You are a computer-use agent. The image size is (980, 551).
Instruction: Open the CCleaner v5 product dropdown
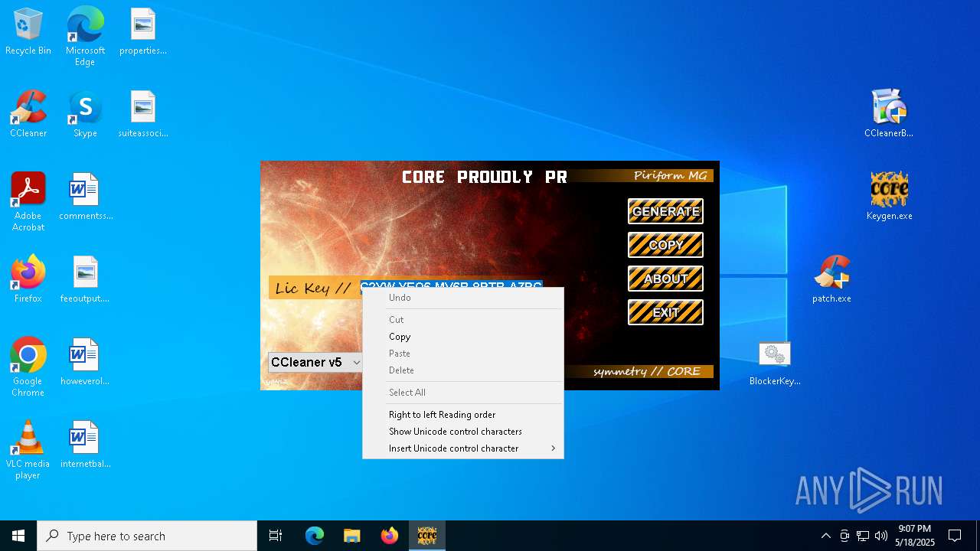(315, 362)
